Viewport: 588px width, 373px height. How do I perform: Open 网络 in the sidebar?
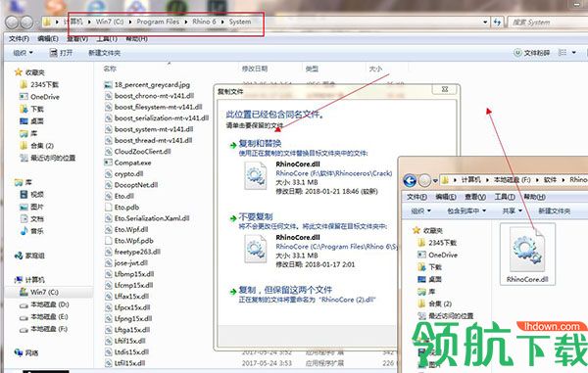pos(27,352)
